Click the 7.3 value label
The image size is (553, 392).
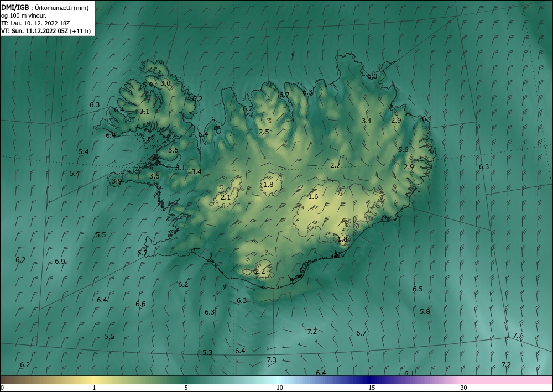pos(271,359)
